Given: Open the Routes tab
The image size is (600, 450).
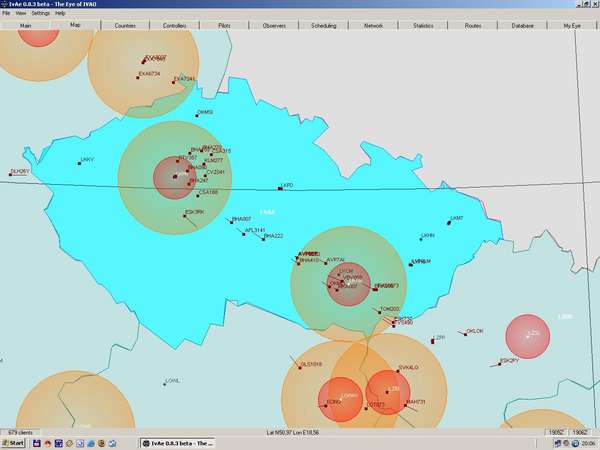Looking at the screenshot, I should click(473, 26).
